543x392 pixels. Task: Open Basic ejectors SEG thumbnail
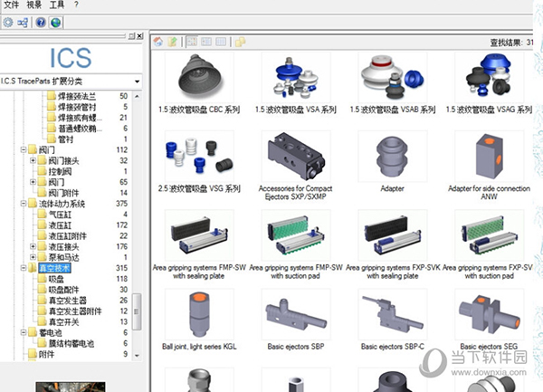[489, 314]
